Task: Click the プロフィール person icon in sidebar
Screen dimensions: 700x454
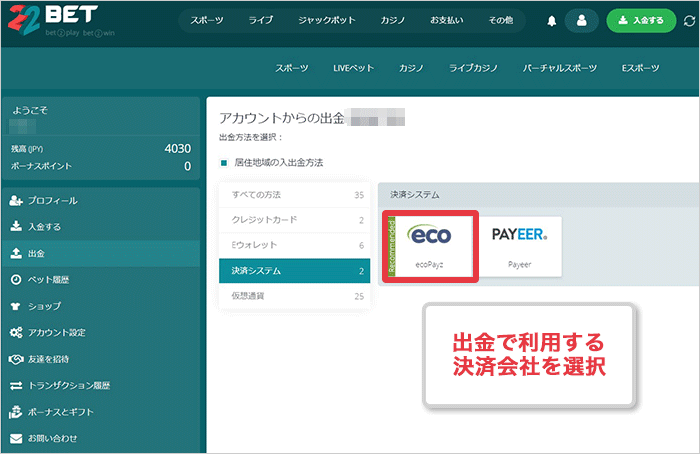Action: (x=16, y=200)
